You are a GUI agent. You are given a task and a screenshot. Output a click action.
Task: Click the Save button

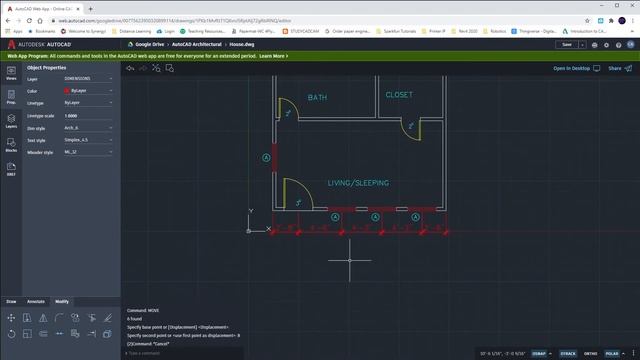pos(567,45)
